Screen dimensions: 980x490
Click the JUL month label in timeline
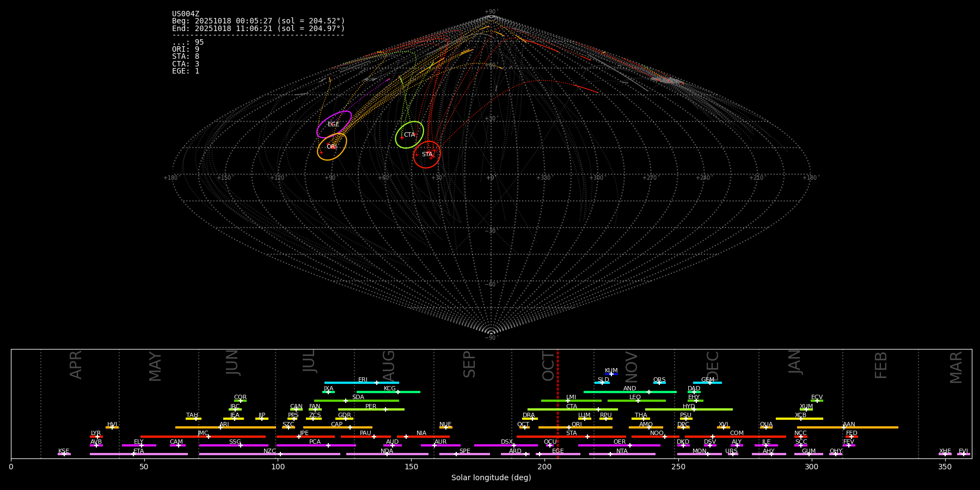point(309,361)
